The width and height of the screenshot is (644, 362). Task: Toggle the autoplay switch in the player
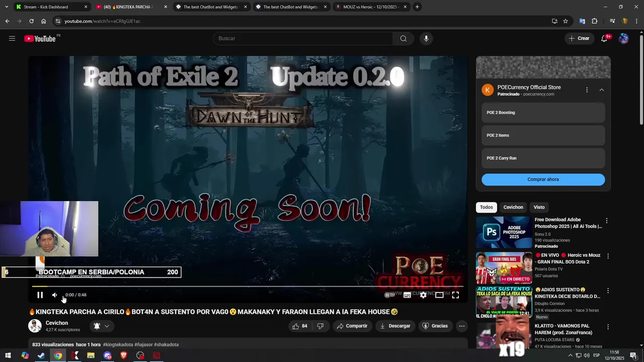point(389,295)
